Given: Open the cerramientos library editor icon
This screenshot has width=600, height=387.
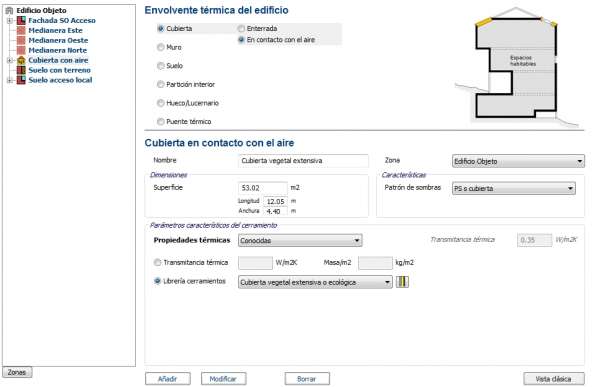Looking at the screenshot, I should 402,282.
